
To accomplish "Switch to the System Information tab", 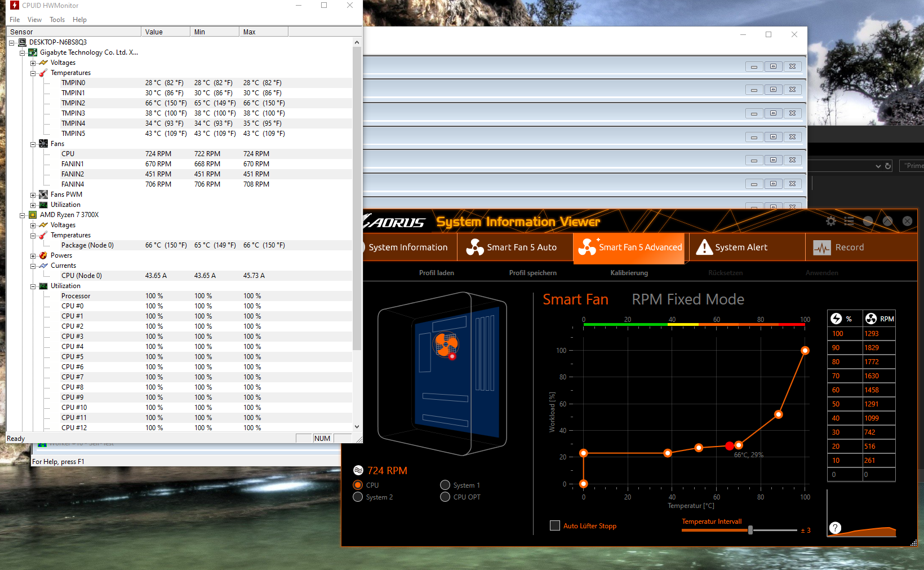I will [408, 248].
